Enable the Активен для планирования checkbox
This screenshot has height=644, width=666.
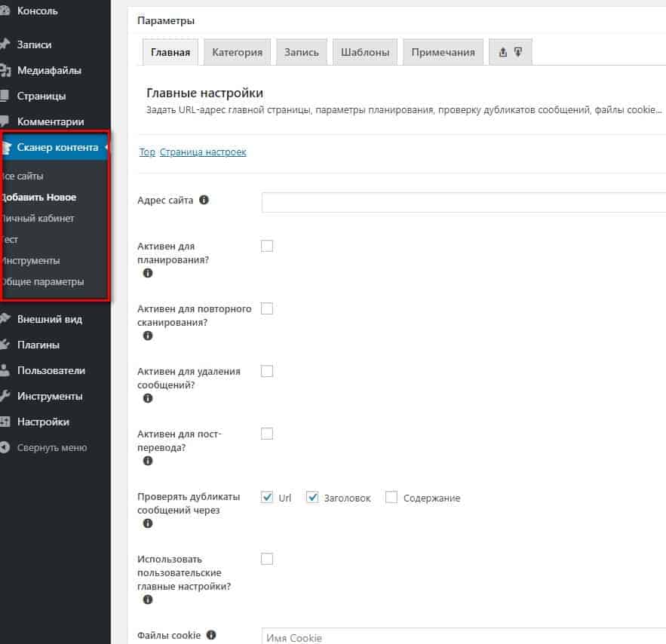click(x=267, y=246)
